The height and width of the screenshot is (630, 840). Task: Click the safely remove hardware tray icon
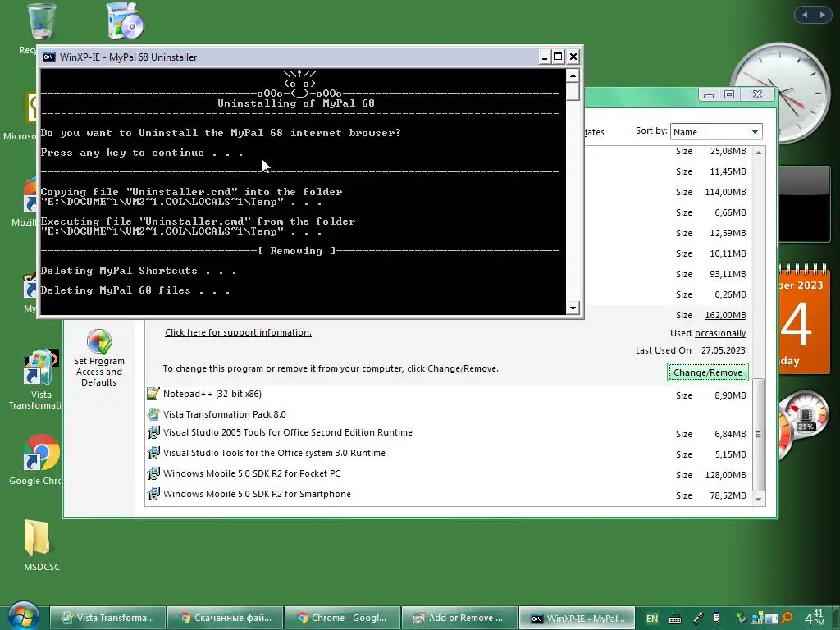click(x=742, y=619)
